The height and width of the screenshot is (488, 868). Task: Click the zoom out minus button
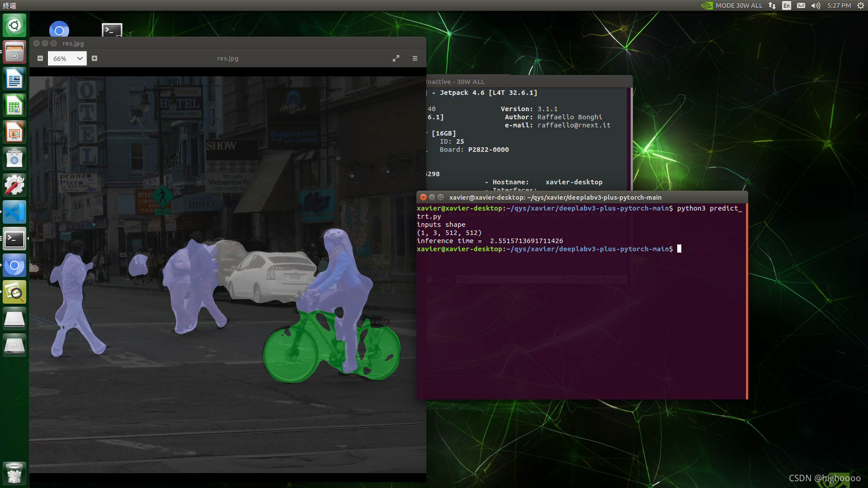[x=40, y=58]
